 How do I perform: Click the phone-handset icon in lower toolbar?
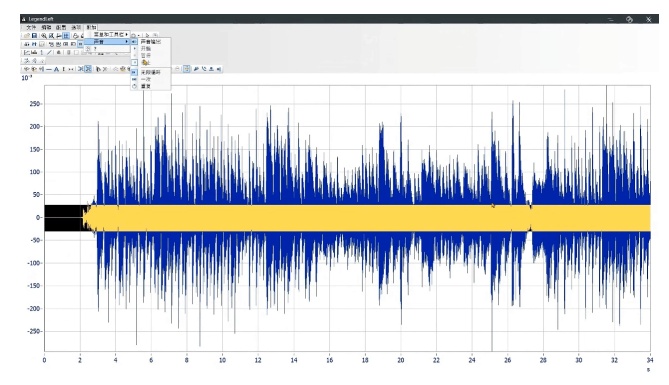(x=204, y=69)
